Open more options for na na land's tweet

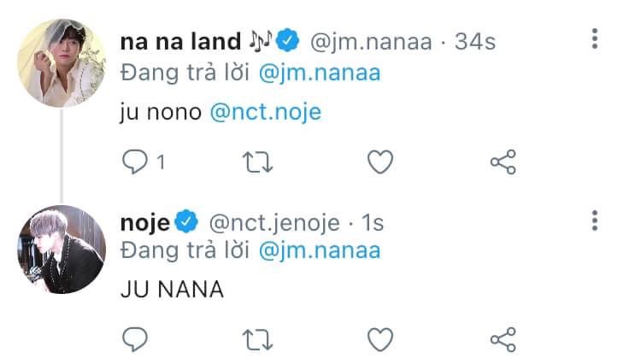point(595,39)
